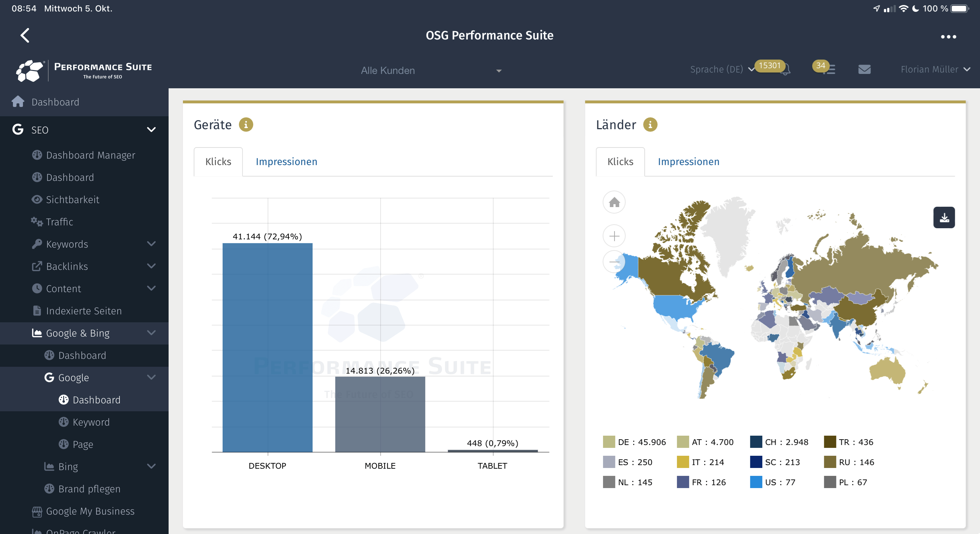Click the US legend color swatch
This screenshot has height=534, width=980.
tap(756, 482)
